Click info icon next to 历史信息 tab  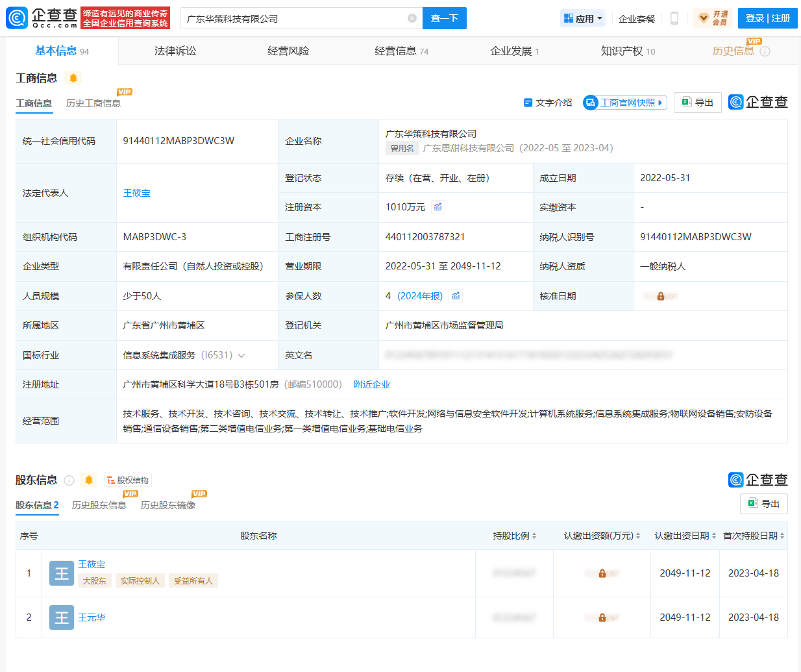point(765,51)
